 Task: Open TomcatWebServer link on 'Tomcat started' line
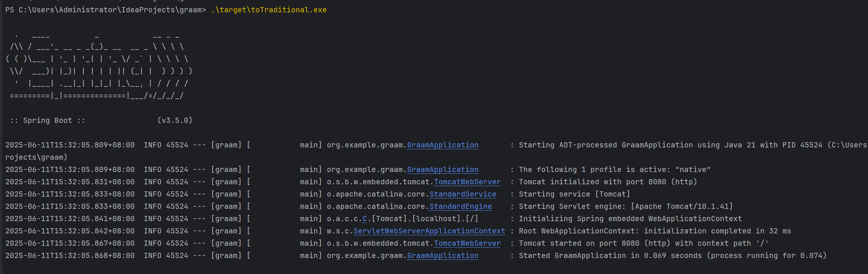(x=467, y=243)
